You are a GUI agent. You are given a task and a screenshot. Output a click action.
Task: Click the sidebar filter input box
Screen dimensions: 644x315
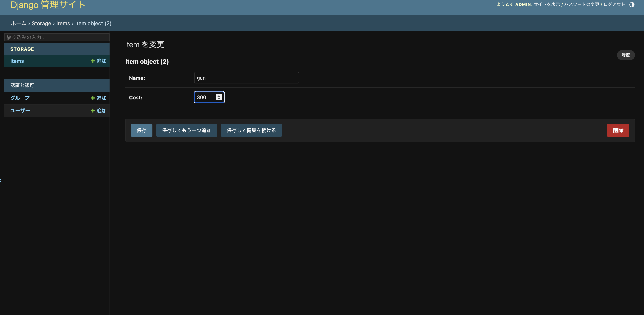[x=57, y=38]
